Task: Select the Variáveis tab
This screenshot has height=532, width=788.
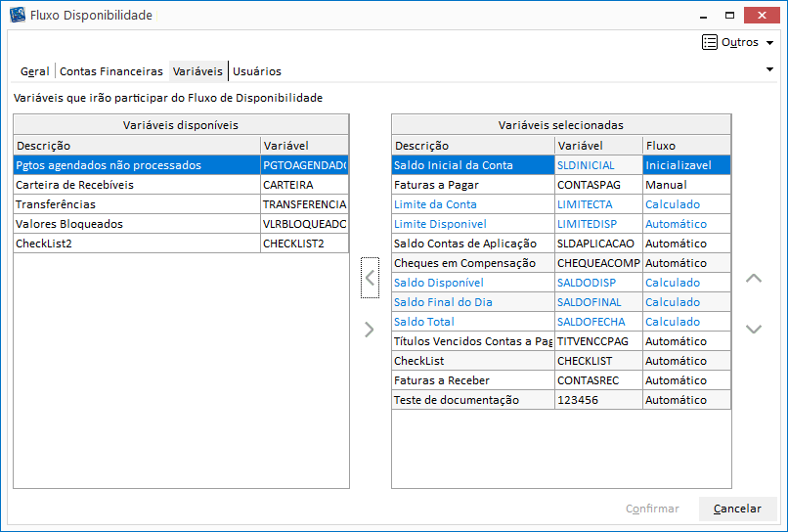Action: click(x=198, y=71)
